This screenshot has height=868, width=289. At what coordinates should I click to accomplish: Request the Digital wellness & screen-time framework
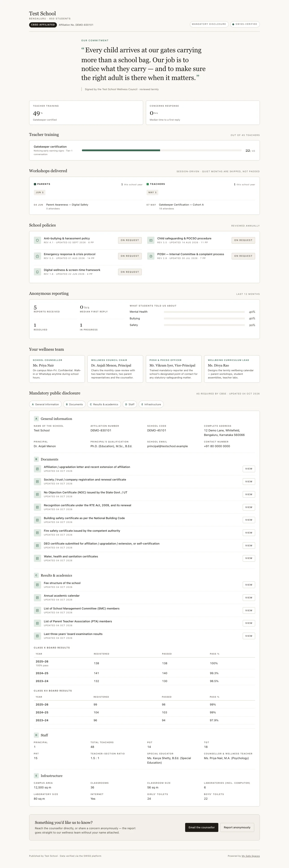130,272
